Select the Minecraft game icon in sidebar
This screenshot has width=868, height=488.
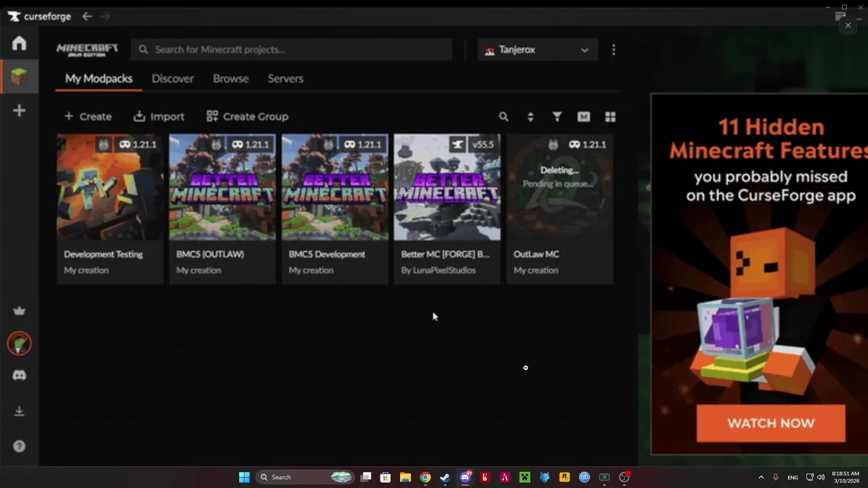19,77
